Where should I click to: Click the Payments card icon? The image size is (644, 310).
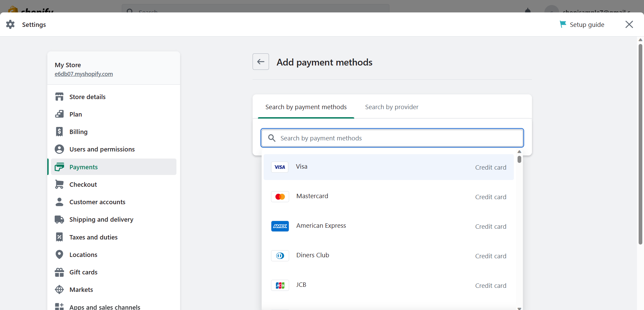tap(59, 167)
